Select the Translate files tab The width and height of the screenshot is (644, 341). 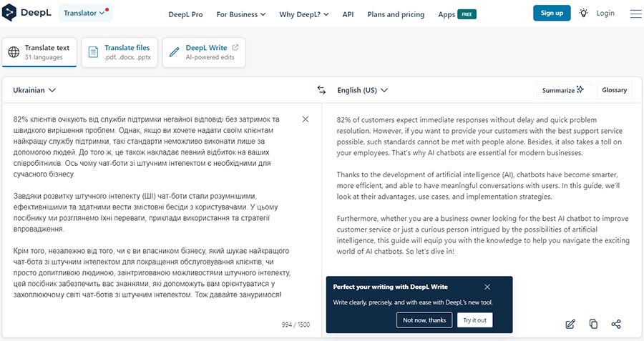pos(119,52)
